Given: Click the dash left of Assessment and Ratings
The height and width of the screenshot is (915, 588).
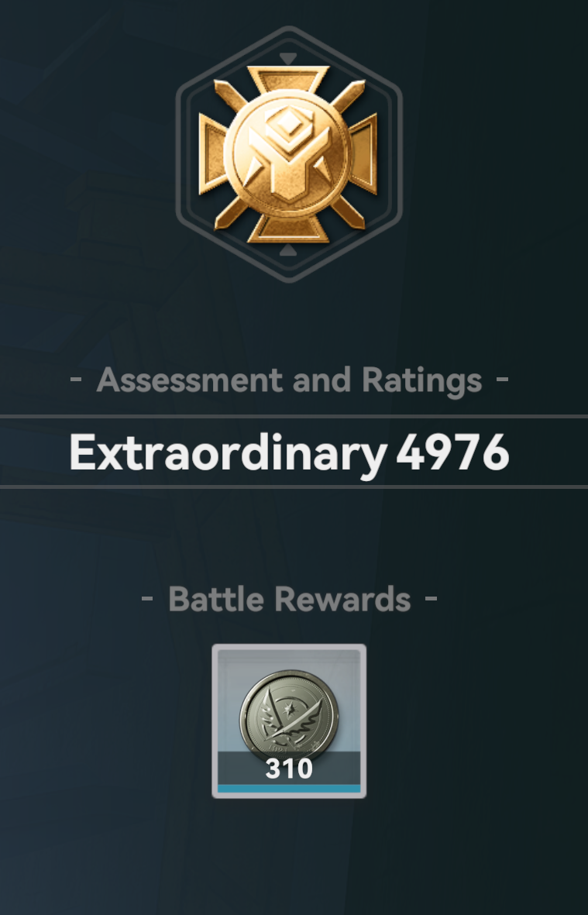Looking at the screenshot, I should coord(76,380).
